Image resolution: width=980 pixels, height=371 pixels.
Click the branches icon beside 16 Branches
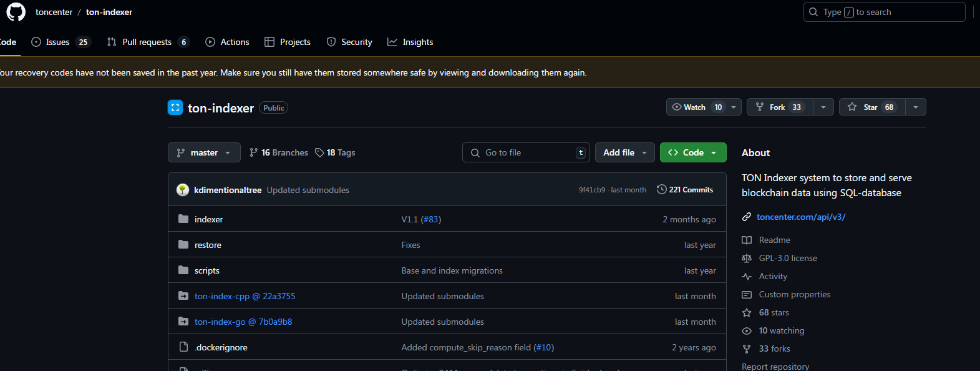point(253,152)
